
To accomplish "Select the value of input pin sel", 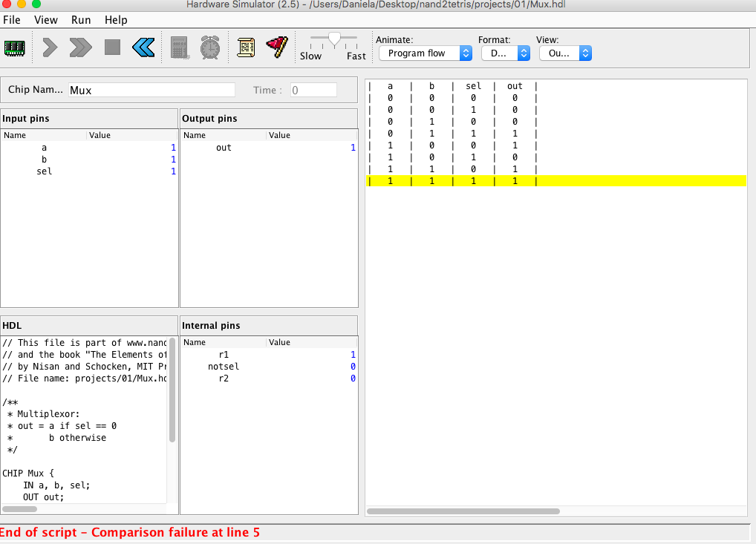I will (173, 171).
